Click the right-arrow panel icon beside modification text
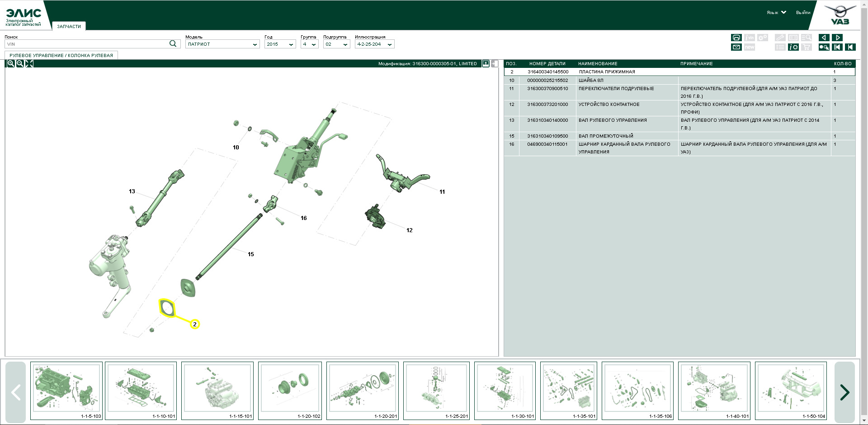Image resolution: width=868 pixels, height=425 pixels. click(x=495, y=64)
